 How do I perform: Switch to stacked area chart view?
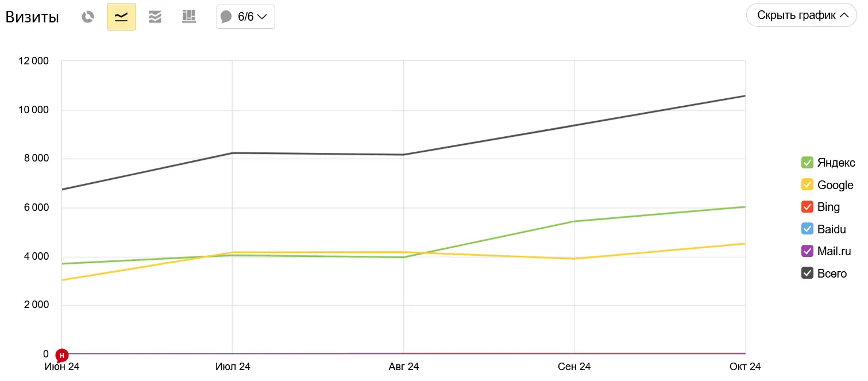(155, 17)
